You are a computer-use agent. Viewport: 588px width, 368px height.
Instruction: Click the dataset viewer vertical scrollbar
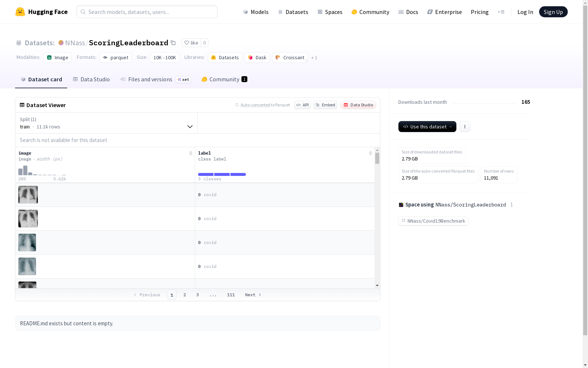(377, 158)
